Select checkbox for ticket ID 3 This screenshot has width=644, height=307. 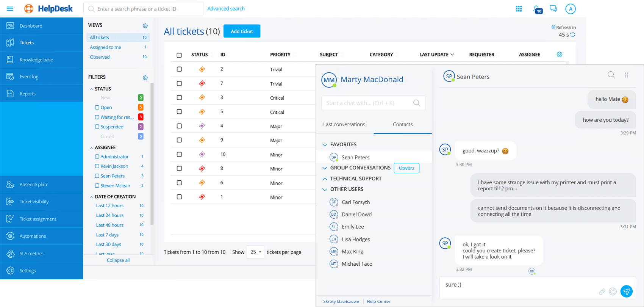click(179, 98)
